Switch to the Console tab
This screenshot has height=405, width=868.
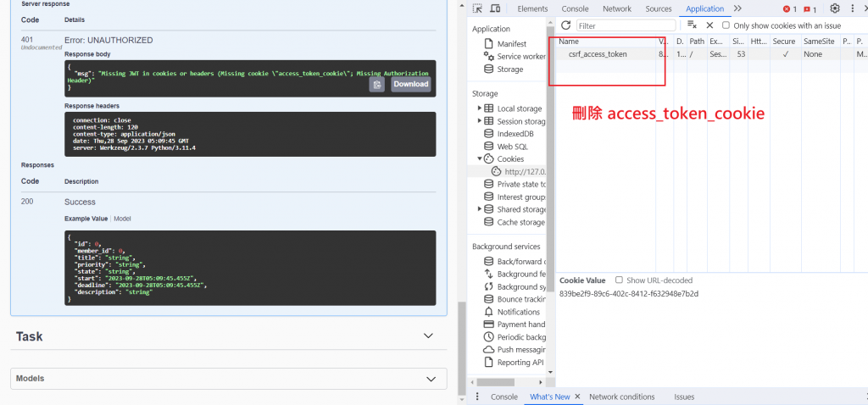tap(576, 8)
